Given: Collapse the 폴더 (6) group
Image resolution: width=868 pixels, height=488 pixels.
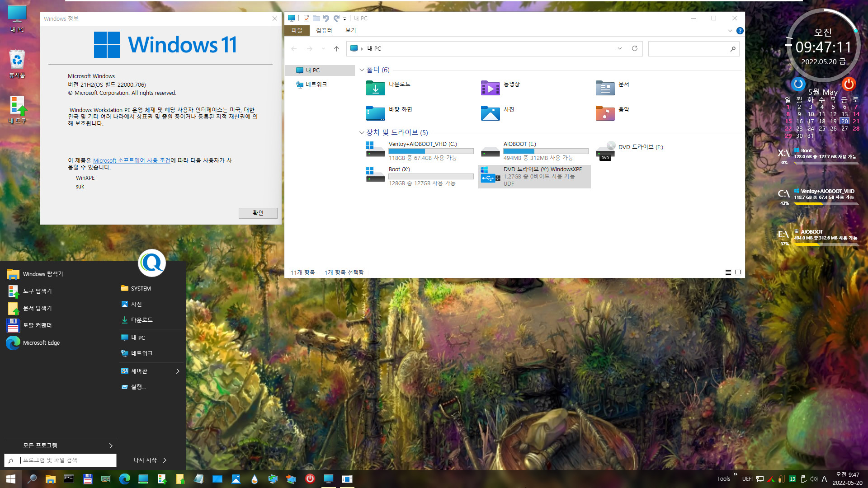Looking at the screenshot, I should [x=362, y=70].
